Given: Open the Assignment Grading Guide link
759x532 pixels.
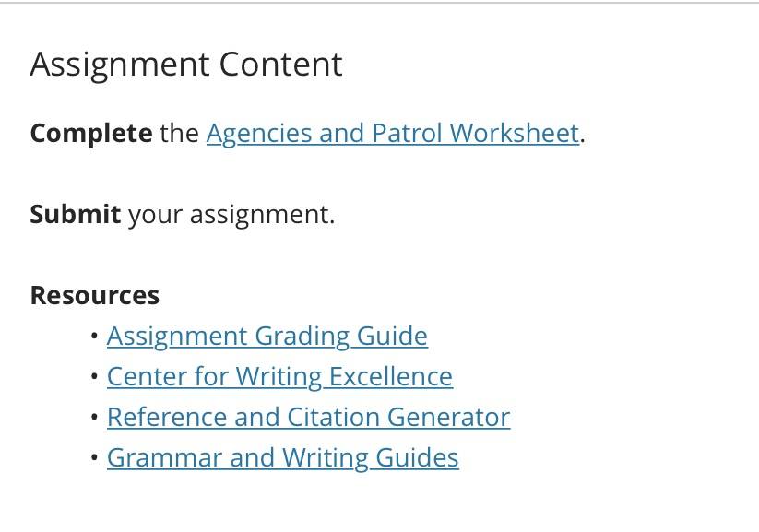Looking at the screenshot, I should 267,336.
